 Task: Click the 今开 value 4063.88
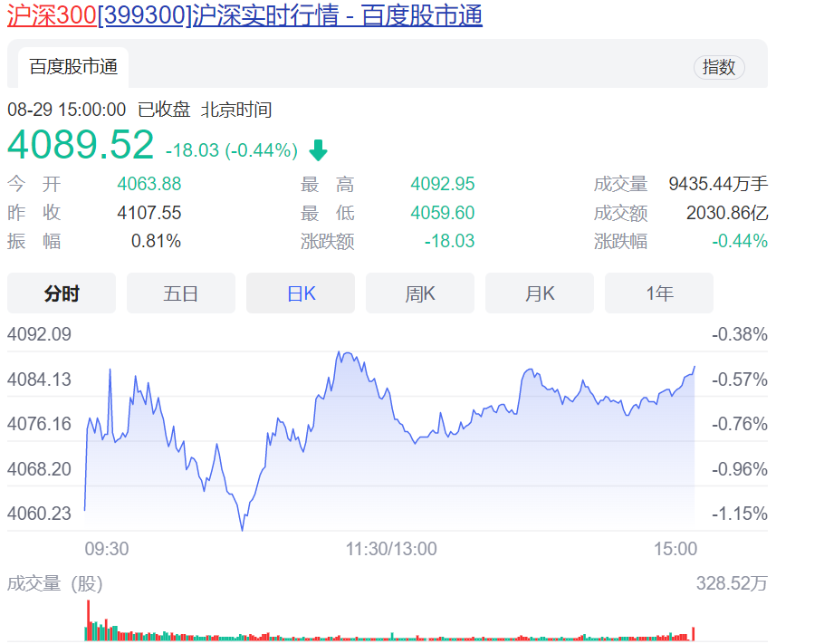point(149,184)
